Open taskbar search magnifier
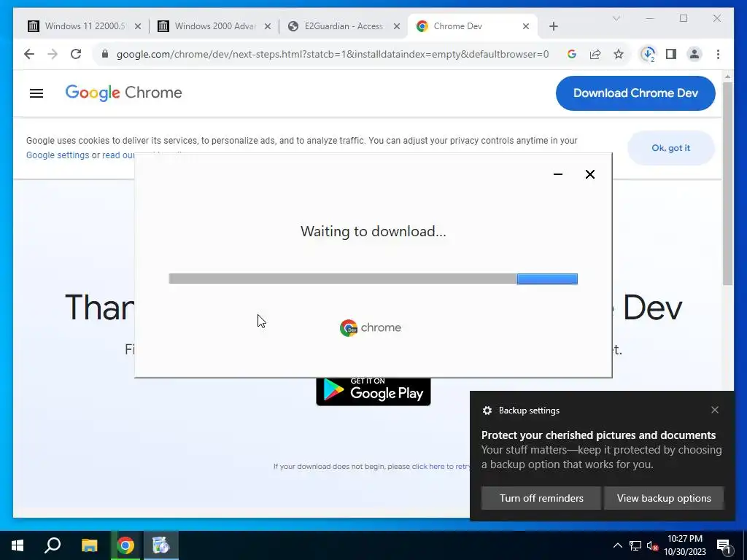The image size is (747, 560). 53,545
